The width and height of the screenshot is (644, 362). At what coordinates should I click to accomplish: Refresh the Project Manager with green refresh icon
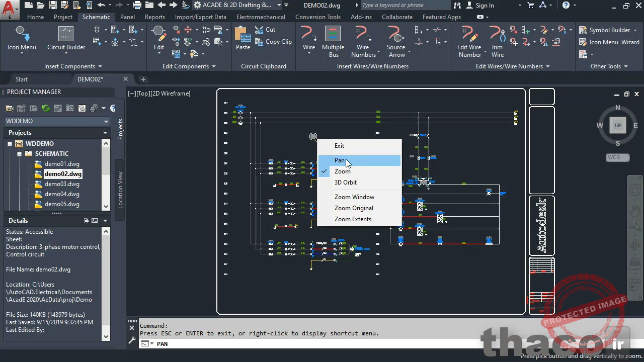pos(45,108)
